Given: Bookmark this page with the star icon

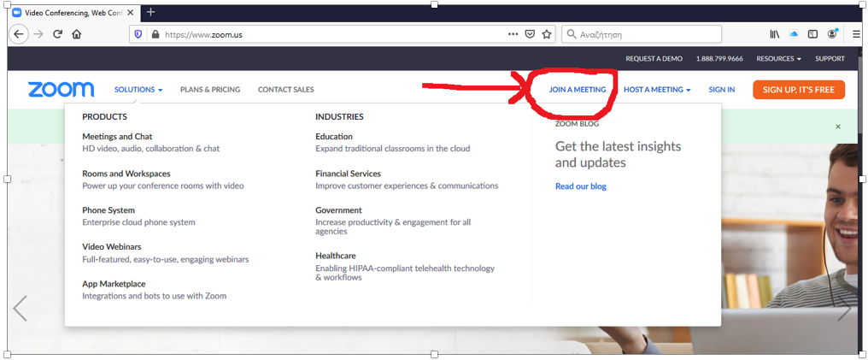Looking at the screenshot, I should pos(547,34).
